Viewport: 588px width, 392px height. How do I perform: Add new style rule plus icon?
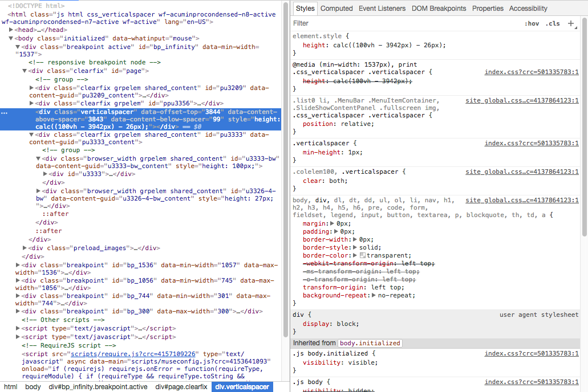tap(571, 23)
